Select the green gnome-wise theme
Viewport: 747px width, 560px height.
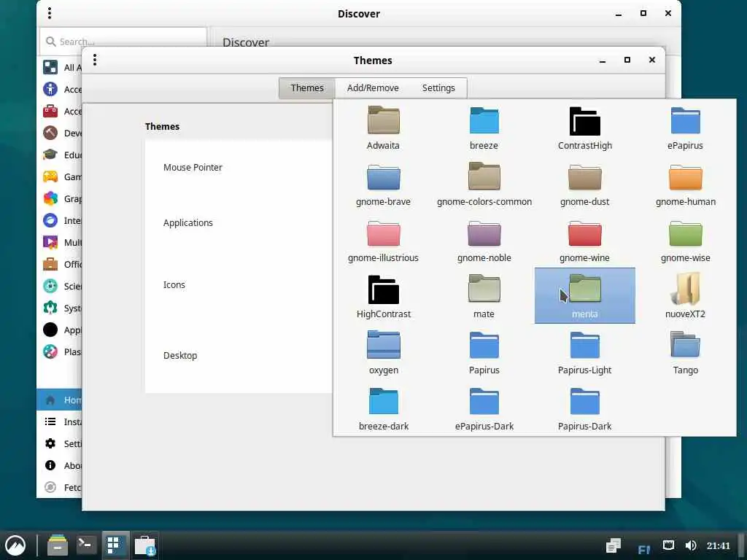(685, 240)
